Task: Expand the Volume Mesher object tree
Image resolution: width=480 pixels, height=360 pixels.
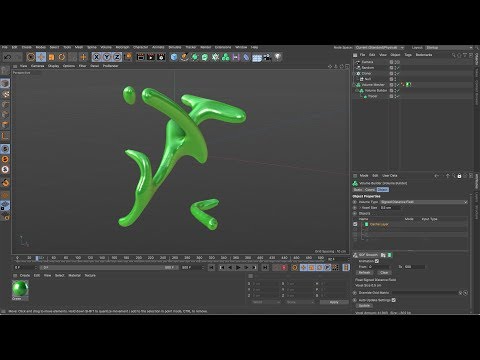Action: pos(355,85)
